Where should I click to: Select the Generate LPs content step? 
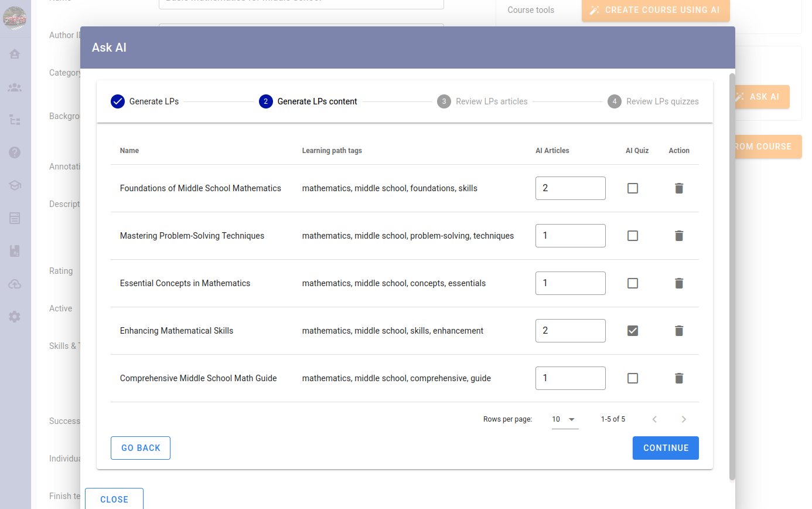coord(308,101)
